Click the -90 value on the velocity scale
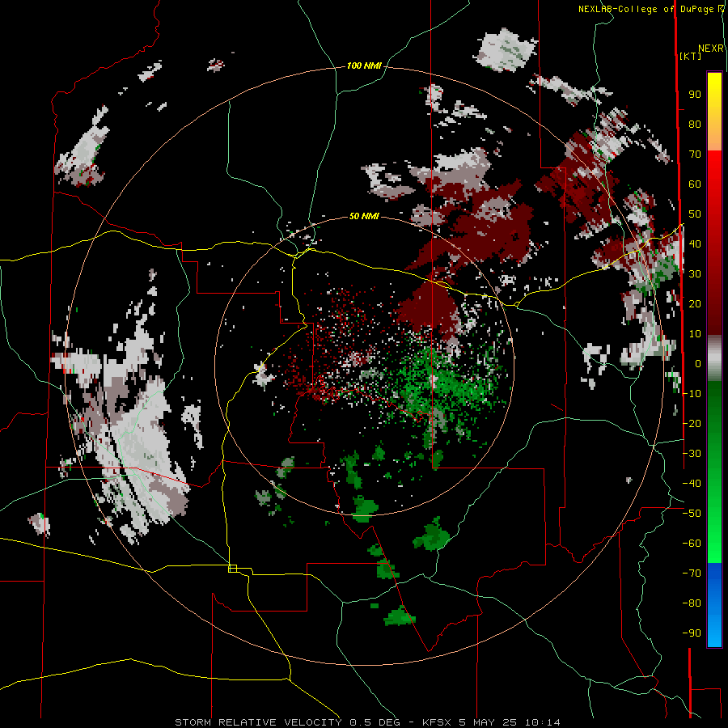The height and width of the screenshot is (728, 728). [692, 633]
